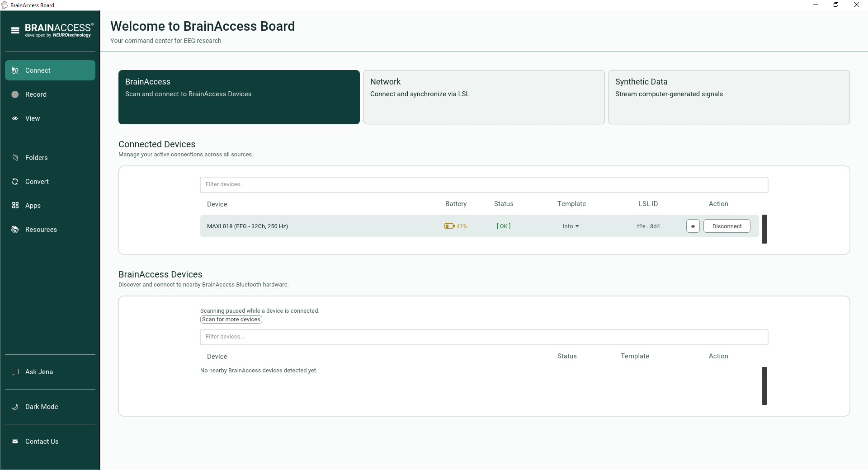
Task: Click the battery icon for MAXI 018
Action: (449, 226)
